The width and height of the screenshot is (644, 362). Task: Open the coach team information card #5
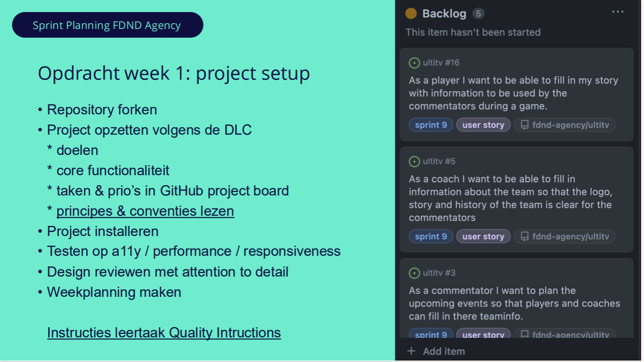click(x=516, y=199)
